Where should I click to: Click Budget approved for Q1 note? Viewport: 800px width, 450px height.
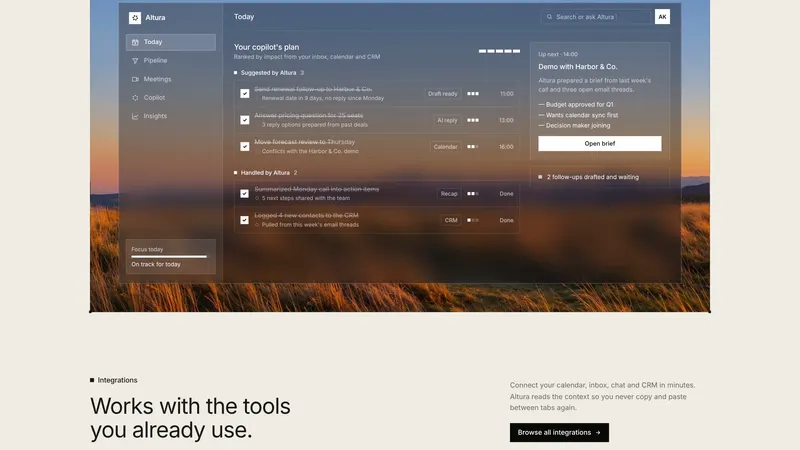point(576,105)
